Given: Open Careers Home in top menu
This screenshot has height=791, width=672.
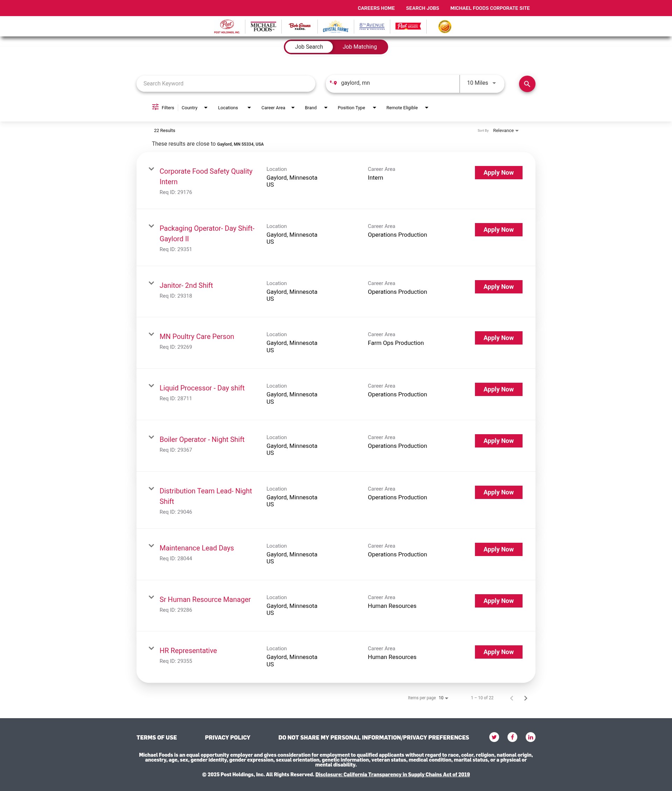Looking at the screenshot, I should pos(376,8).
